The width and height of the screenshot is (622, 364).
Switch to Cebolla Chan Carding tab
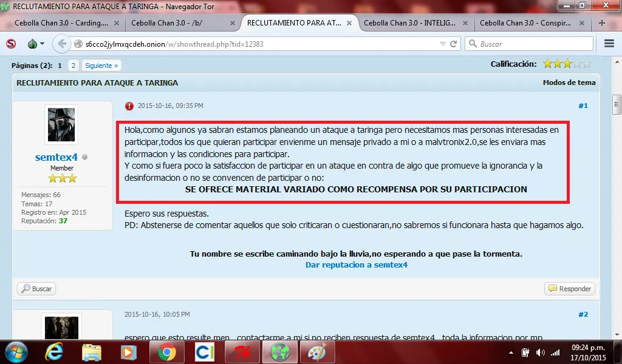pyautogui.click(x=61, y=23)
